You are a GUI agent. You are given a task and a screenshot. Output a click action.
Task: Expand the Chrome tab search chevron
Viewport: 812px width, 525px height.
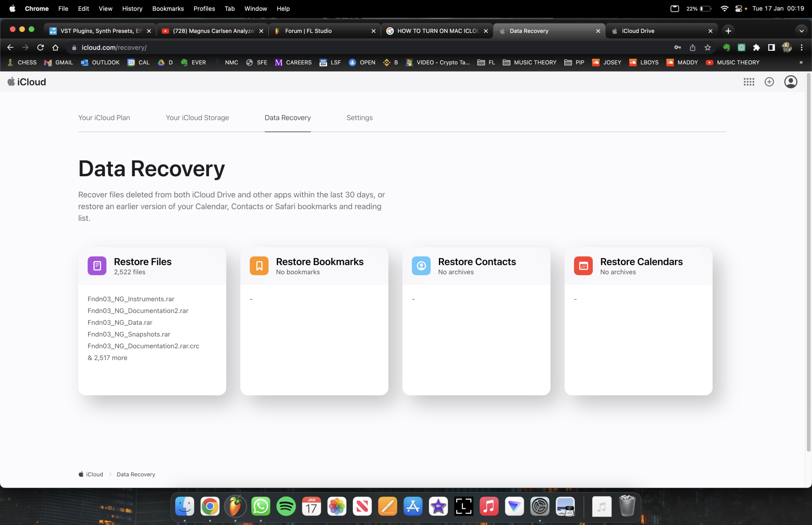pyautogui.click(x=801, y=31)
